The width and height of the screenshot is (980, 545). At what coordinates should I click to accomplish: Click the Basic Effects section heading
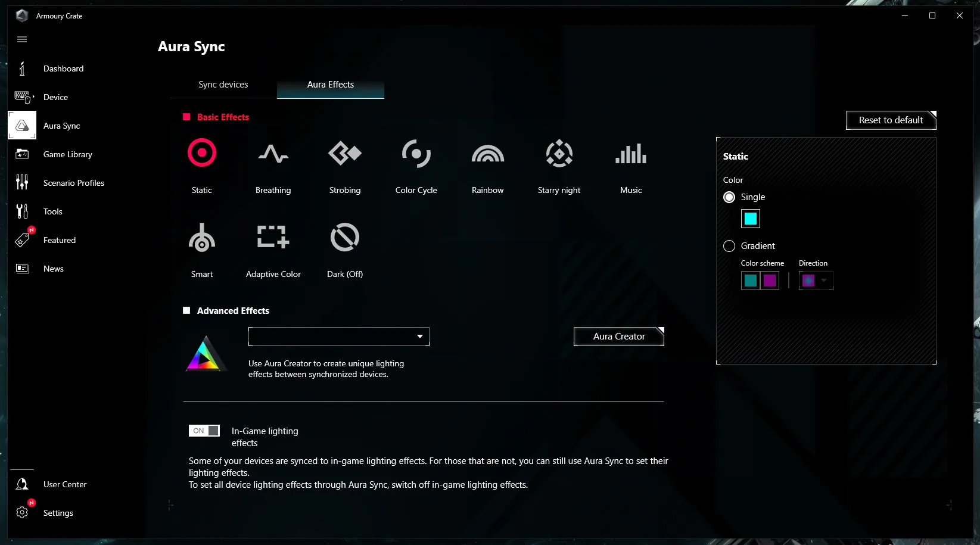click(223, 117)
